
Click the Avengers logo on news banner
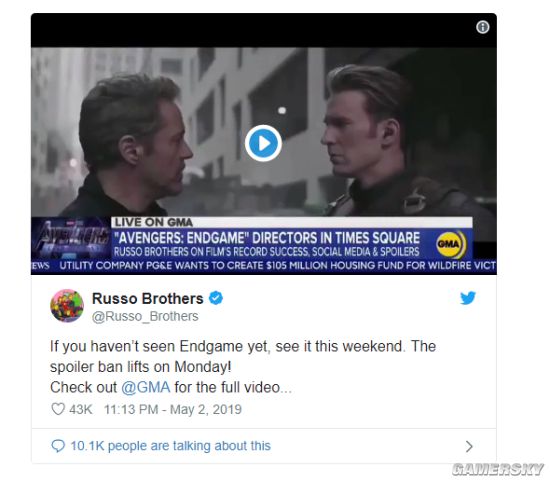tap(71, 239)
